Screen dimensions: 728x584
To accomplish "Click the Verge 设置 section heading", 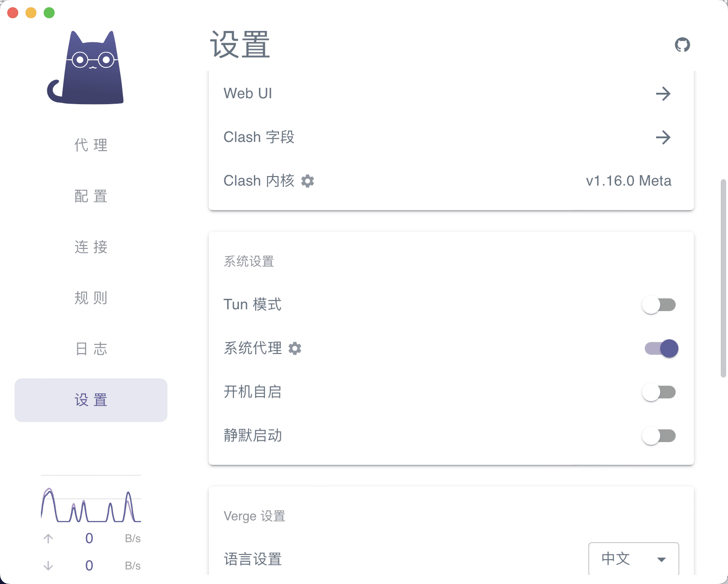I will pyautogui.click(x=254, y=516).
